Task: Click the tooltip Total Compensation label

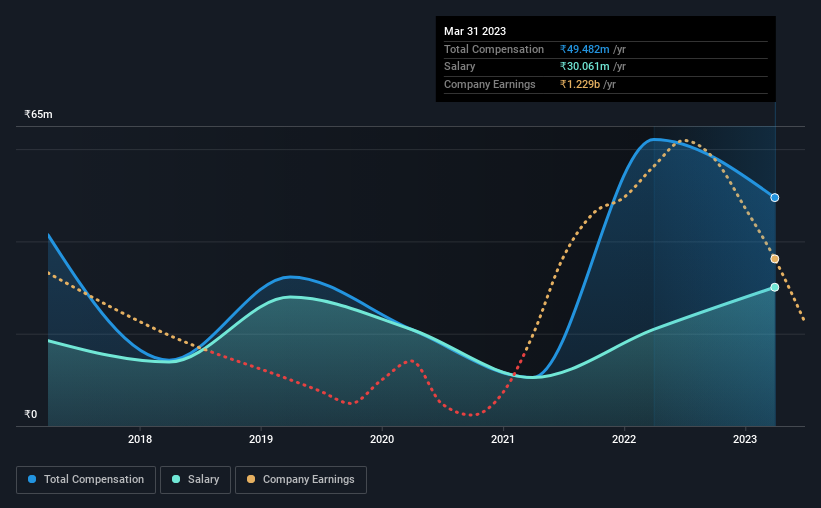Action: click(x=494, y=49)
